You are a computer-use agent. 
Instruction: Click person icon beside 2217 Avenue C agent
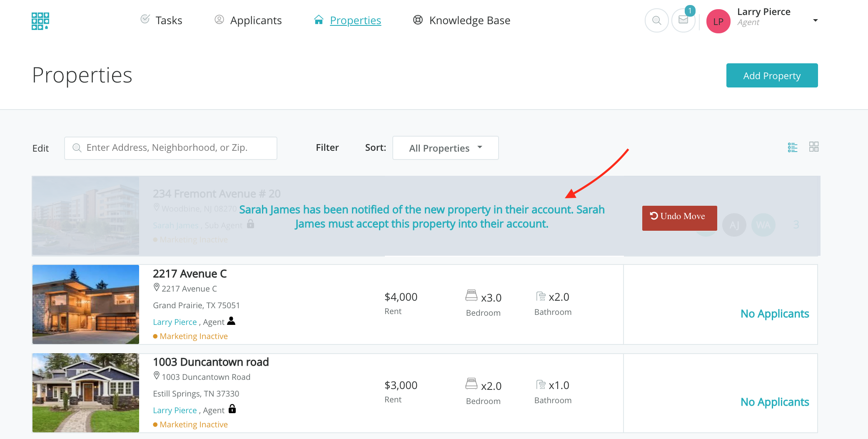231,321
